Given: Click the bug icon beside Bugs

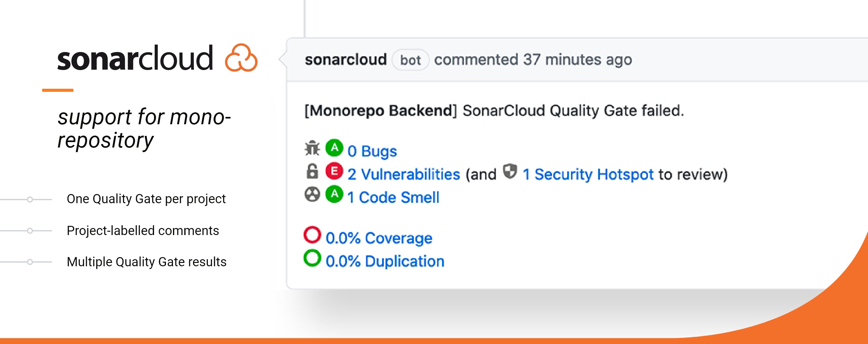Looking at the screenshot, I should click(312, 148).
